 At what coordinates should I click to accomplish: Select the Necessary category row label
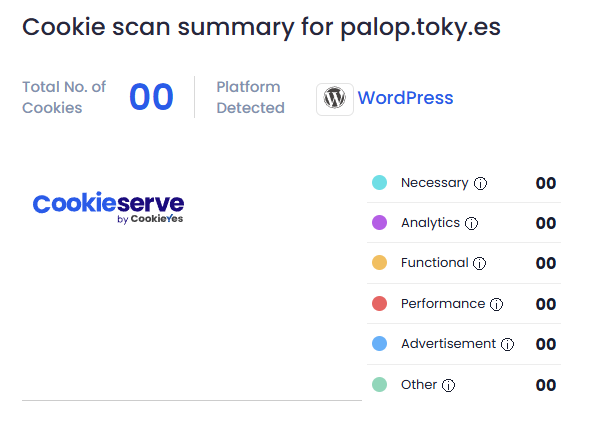pos(435,183)
